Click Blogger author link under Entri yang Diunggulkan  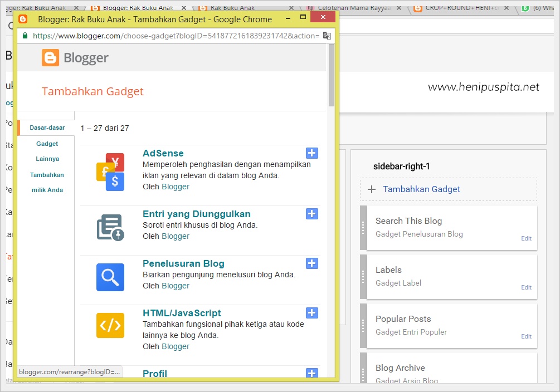176,236
